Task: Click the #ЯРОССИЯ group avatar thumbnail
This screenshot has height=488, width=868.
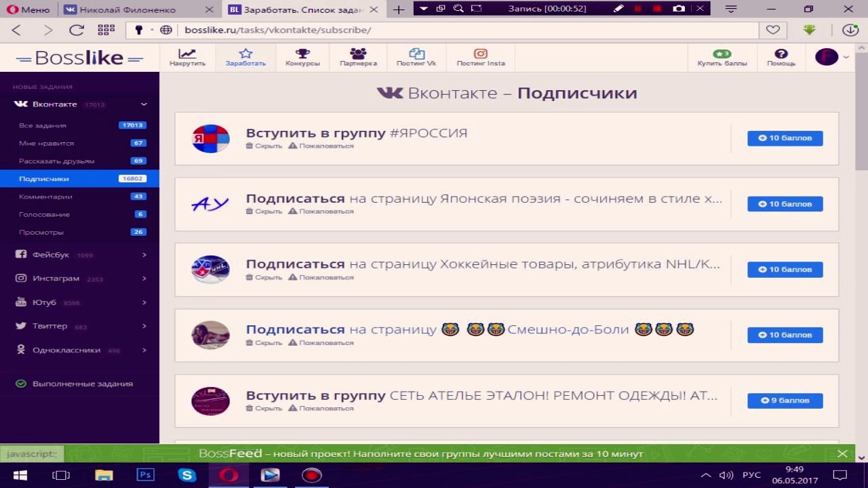Action: tap(210, 138)
